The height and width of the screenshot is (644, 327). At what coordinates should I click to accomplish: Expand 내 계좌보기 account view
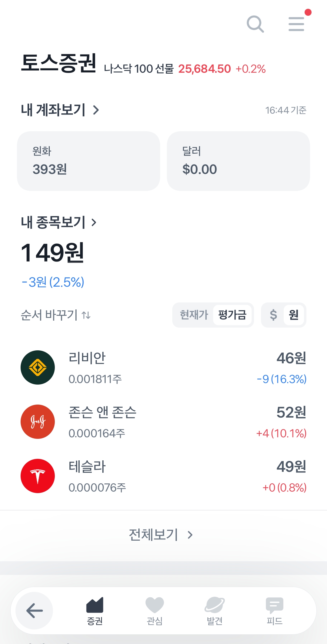tap(60, 110)
